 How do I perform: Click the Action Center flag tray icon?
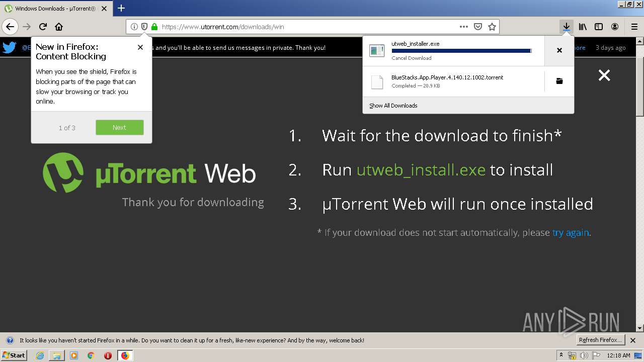coord(596,355)
